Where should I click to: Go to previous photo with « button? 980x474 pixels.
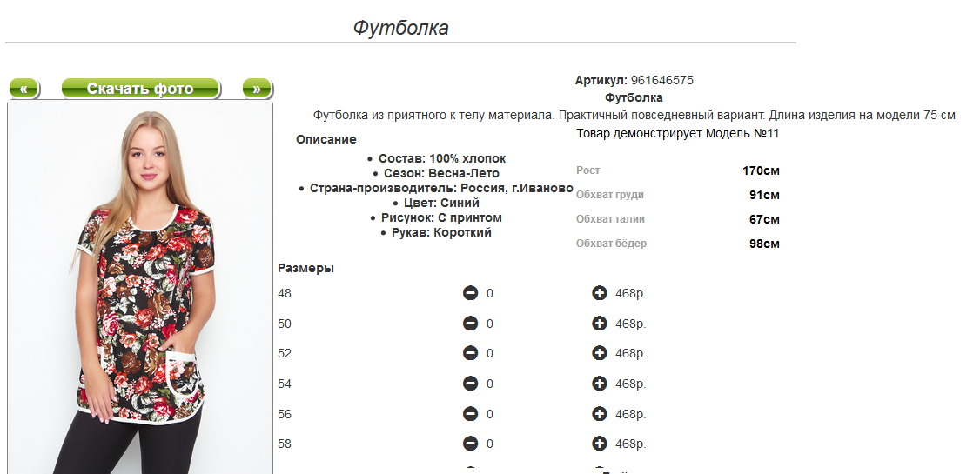click(x=23, y=89)
